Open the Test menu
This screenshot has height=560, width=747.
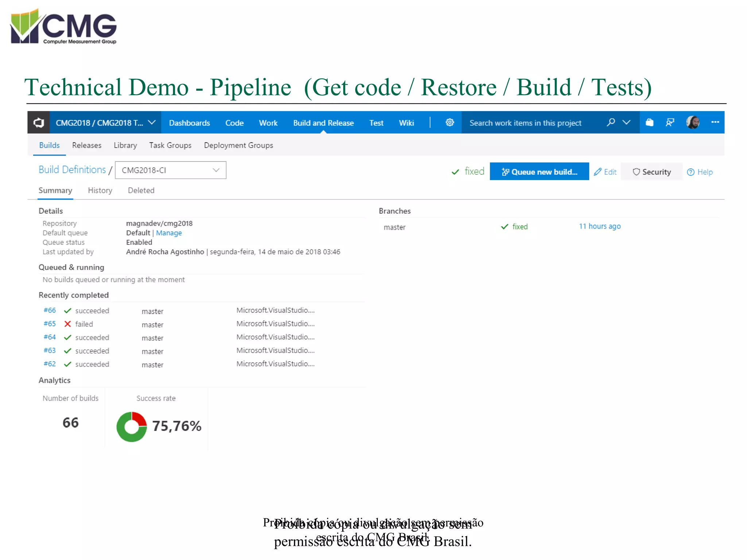click(x=376, y=123)
